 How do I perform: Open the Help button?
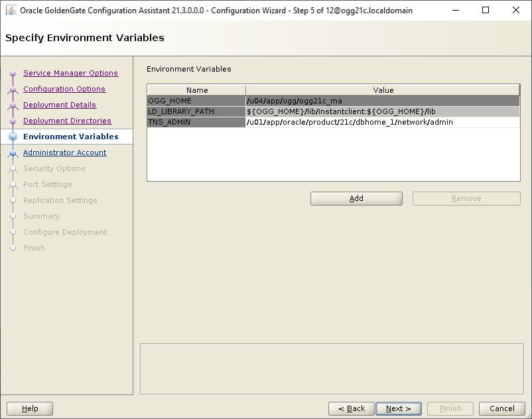(x=30, y=408)
